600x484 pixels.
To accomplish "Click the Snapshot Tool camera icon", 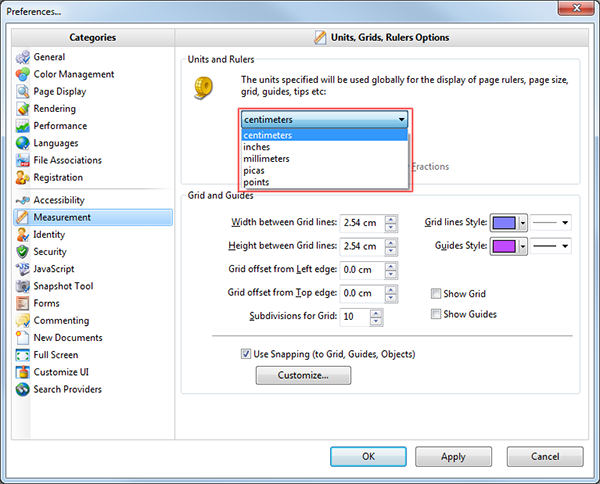I will [23, 286].
